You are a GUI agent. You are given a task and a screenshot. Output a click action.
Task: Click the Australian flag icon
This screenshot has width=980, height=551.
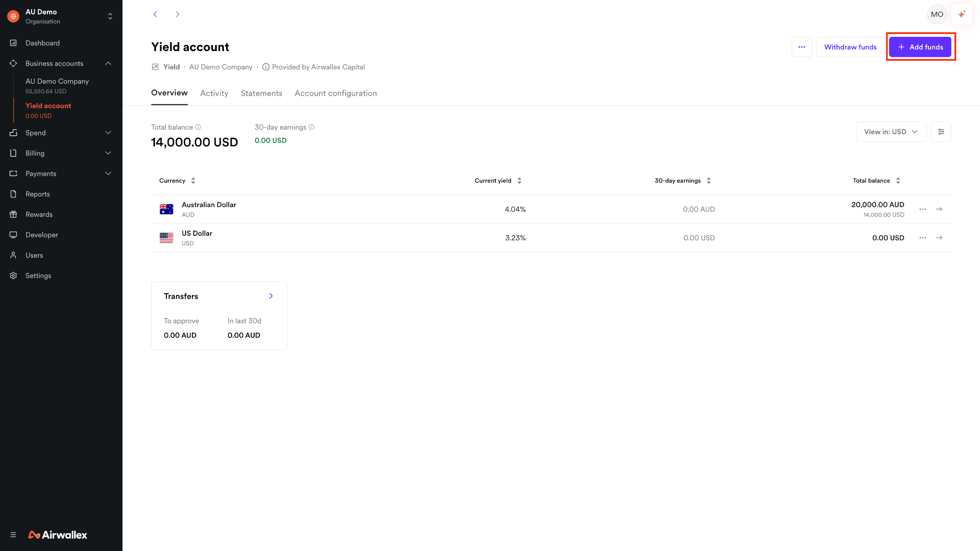(167, 209)
